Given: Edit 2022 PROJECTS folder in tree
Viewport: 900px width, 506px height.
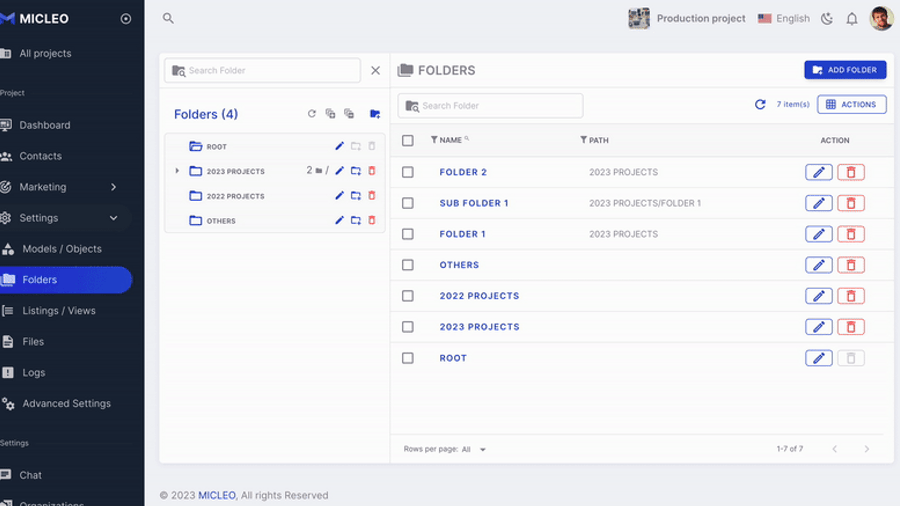Looking at the screenshot, I should pos(339,196).
